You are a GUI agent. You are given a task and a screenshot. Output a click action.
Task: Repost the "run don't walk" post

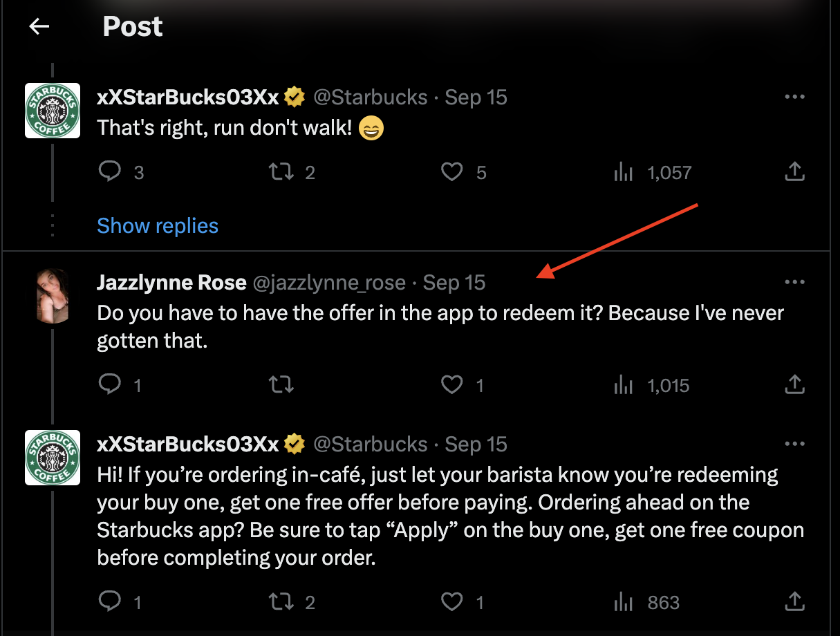tap(281, 171)
